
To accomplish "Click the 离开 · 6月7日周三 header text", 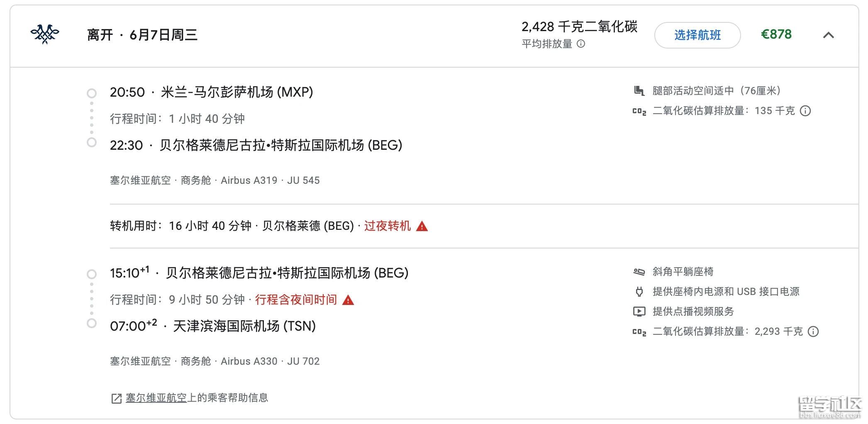I will click(142, 35).
